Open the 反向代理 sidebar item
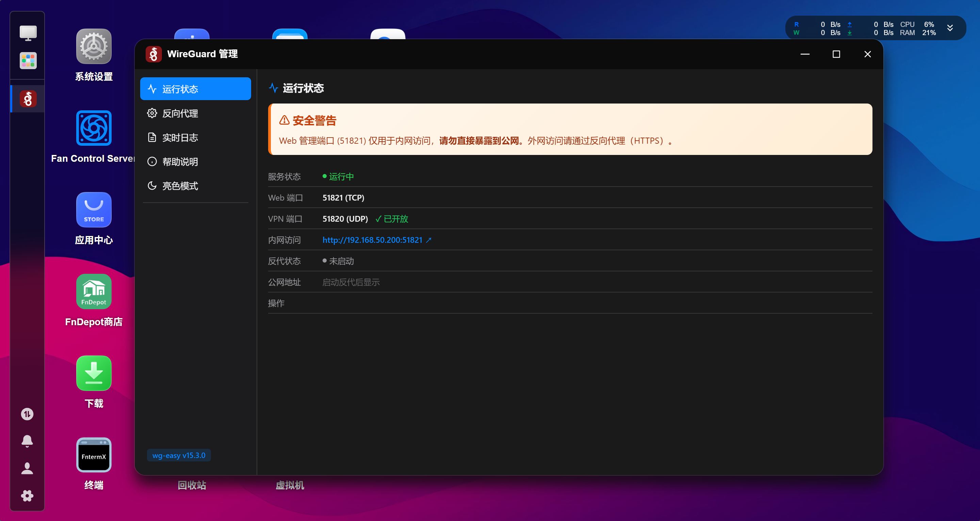Image resolution: width=980 pixels, height=521 pixels. [x=195, y=113]
